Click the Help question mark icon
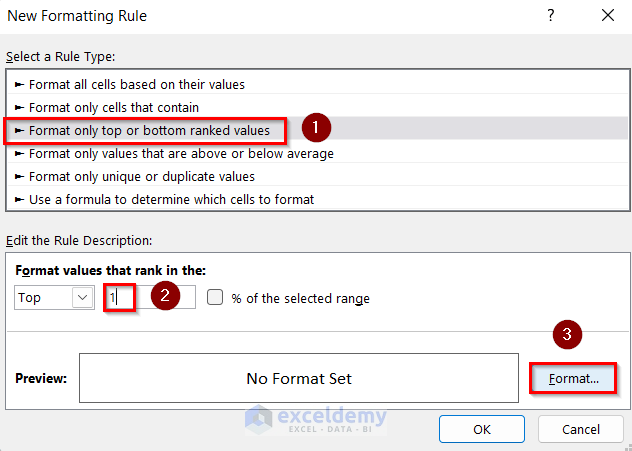632x451 pixels. [550, 15]
